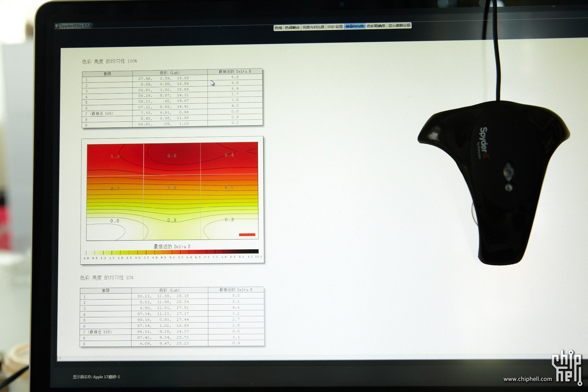588x392 pixels.
Task: Click the 显示器名称: Apple 17磨砂-1 status text
Action: 96,377
